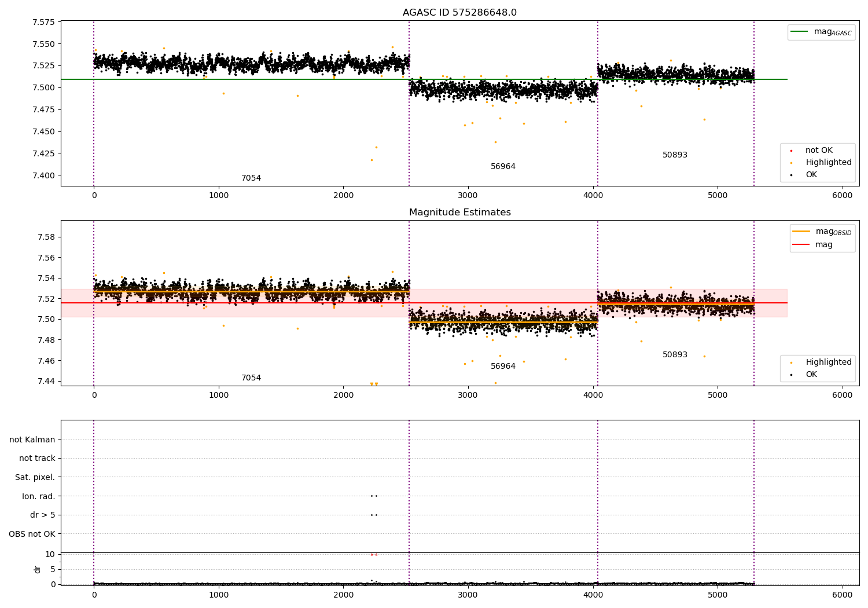868x608 pixels.
Task: Click the 7.48 y-axis tick in middle plot
Action: click(46, 340)
